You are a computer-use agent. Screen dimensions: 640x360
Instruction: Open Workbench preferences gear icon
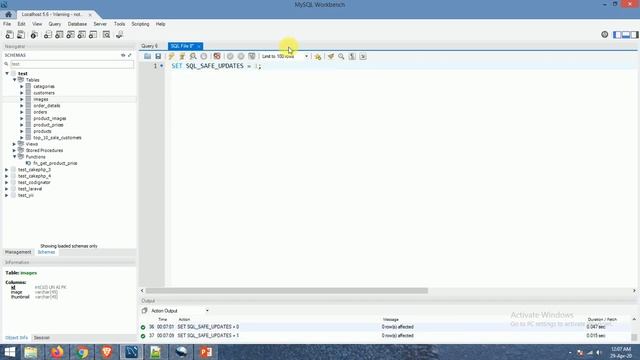[604, 35]
